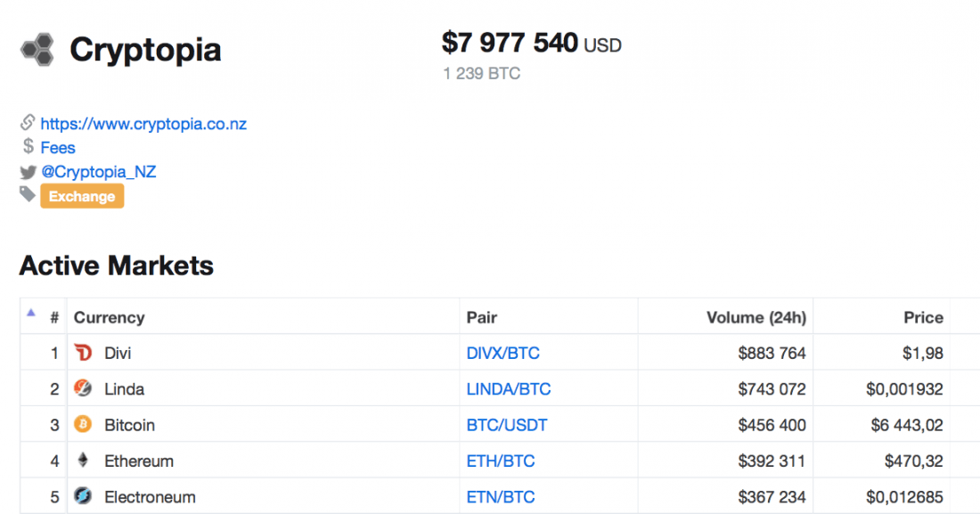This screenshot has width=980, height=514.
Task: Click the $367 234 volume value
Action: click(772, 497)
